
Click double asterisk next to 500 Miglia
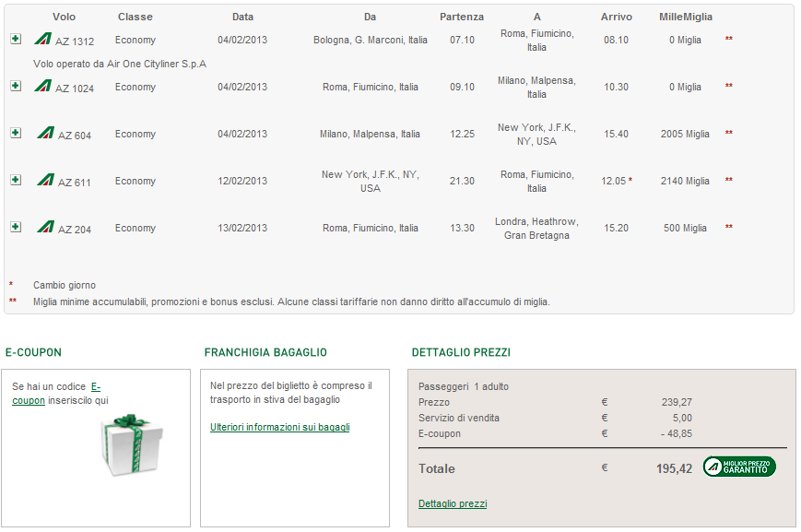pyautogui.click(x=728, y=228)
